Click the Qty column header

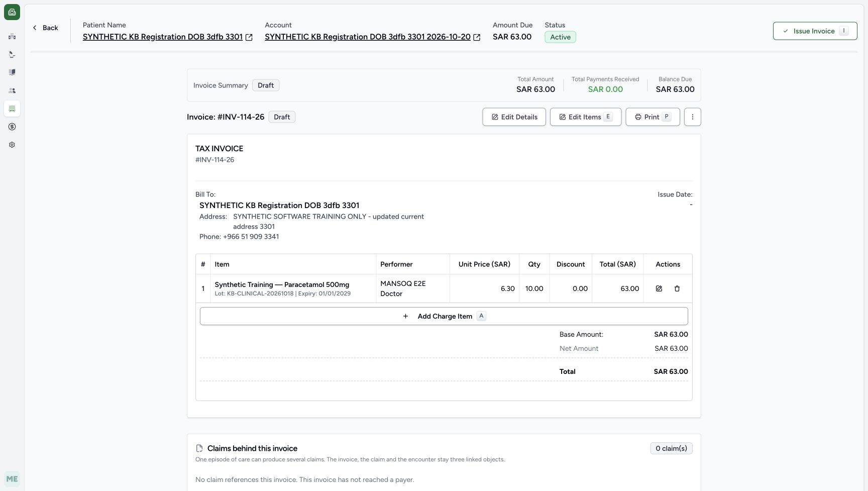534,264
